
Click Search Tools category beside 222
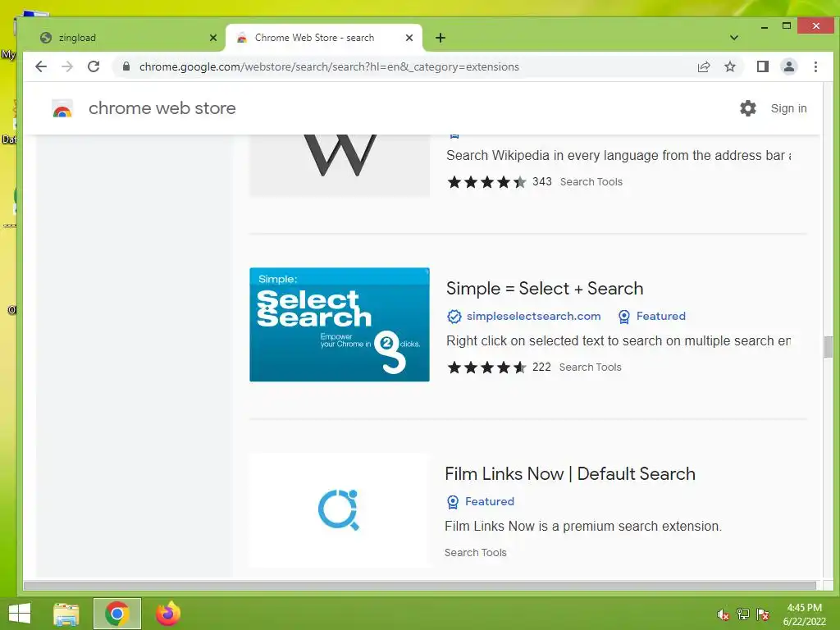(590, 367)
